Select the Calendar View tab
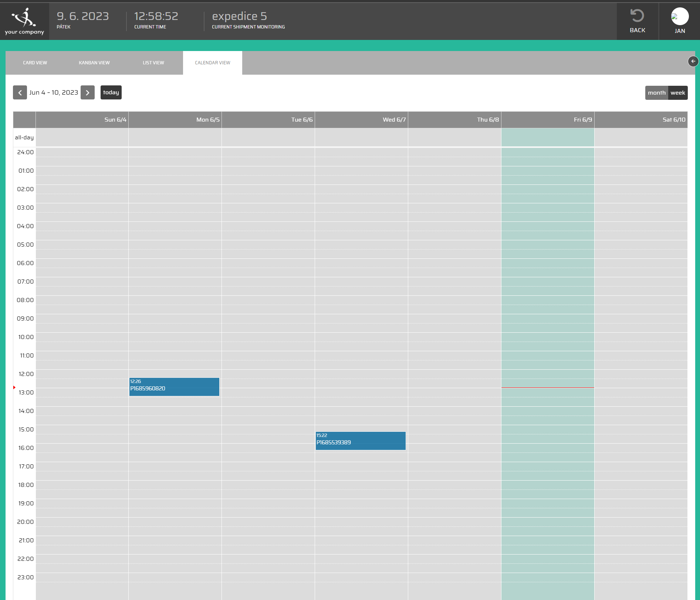This screenshot has width=700, height=600. coord(213,63)
